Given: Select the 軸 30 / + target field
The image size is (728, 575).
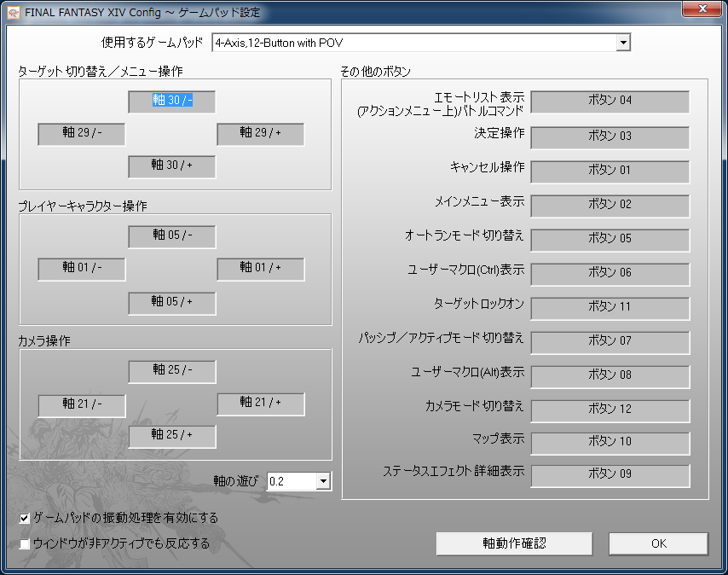Looking at the screenshot, I should click(x=172, y=166).
